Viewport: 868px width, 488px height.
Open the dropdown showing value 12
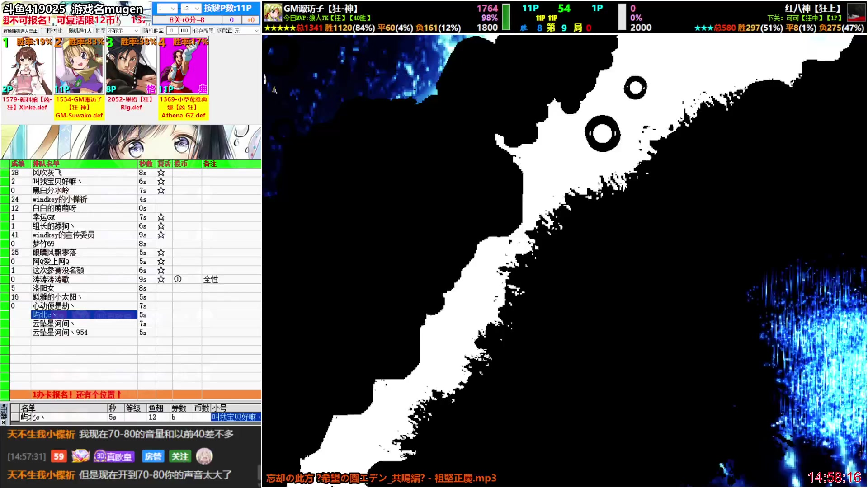(x=191, y=8)
